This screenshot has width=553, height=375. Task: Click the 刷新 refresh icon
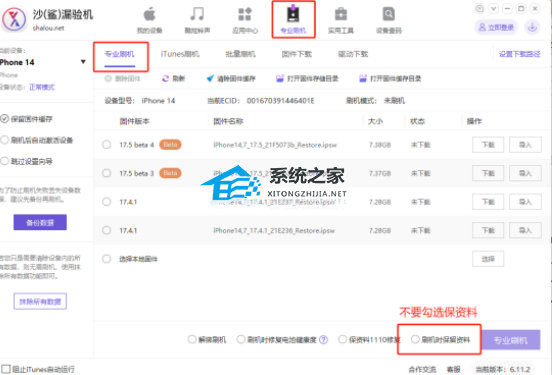click(165, 78)
